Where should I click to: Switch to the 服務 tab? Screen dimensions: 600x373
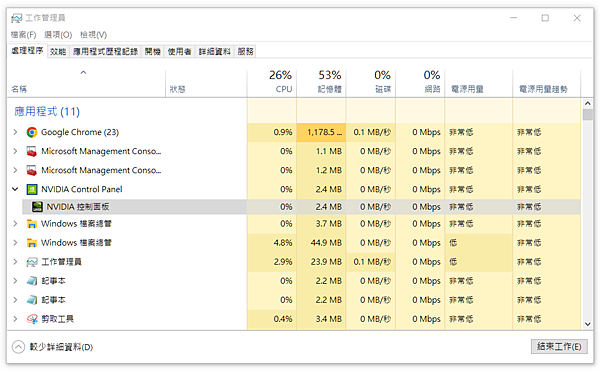[245, 52]
